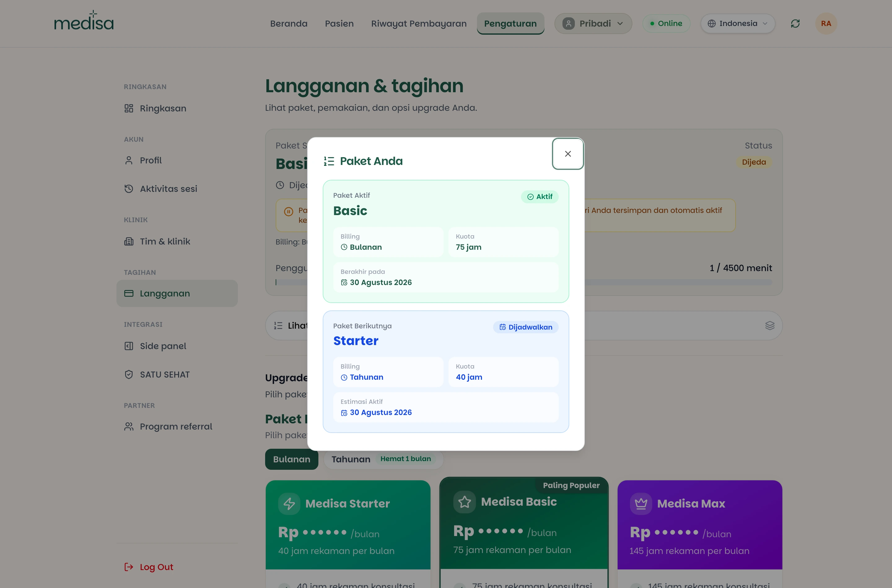This screenshot has width=892, height=588.
Task: Open the Indonesia language dropdown
Action: [737, 24]
